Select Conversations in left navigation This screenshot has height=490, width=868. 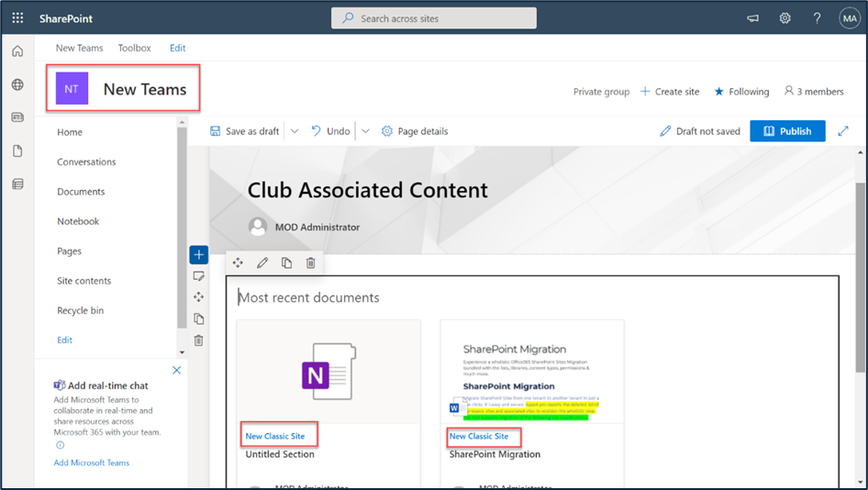(x=86, y=161)
